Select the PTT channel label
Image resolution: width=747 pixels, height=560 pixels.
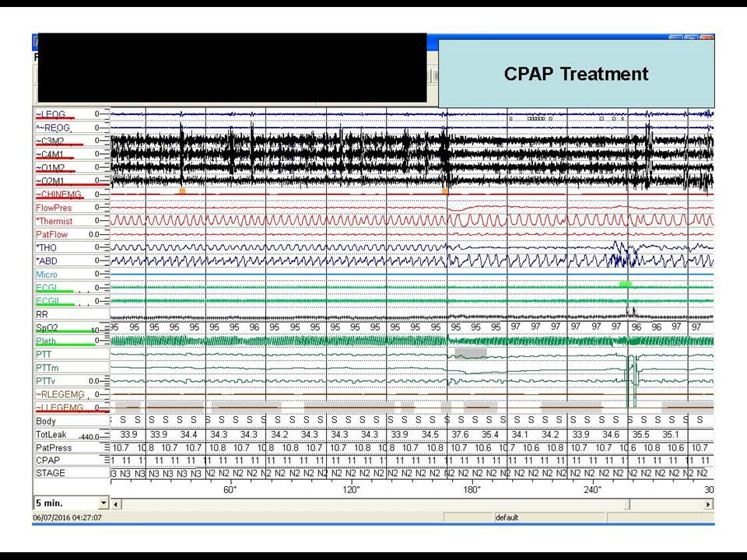pos(43,355)
